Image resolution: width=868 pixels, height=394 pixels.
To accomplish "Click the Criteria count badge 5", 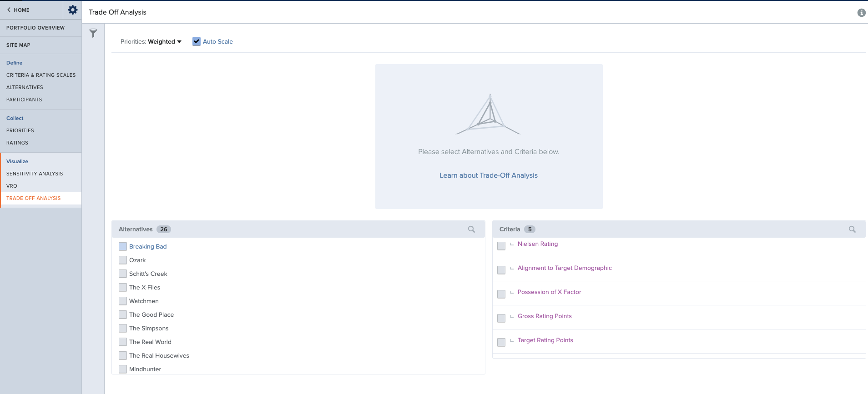I will coord(530,229).
